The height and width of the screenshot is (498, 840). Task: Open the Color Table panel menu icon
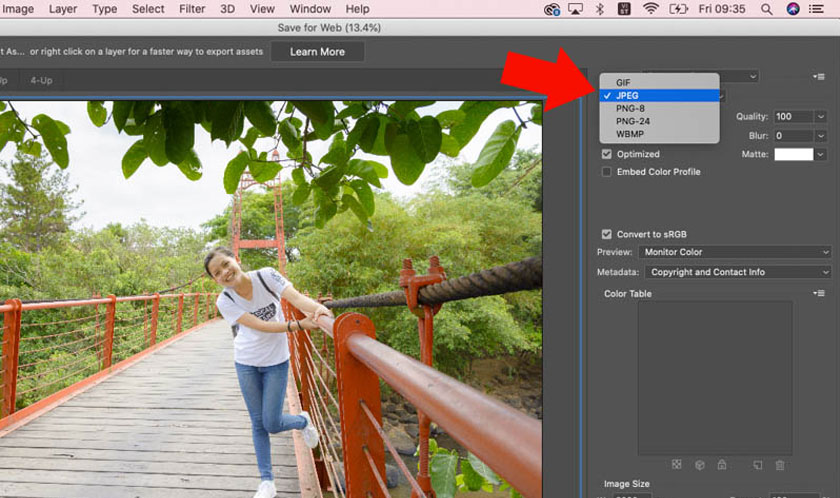[x=819, y=293]
